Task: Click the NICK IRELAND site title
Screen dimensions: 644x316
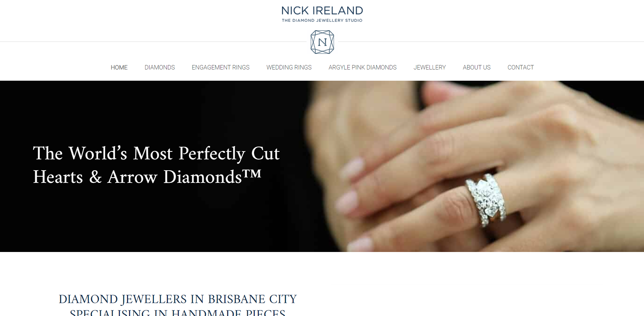Action: point(322,11)
